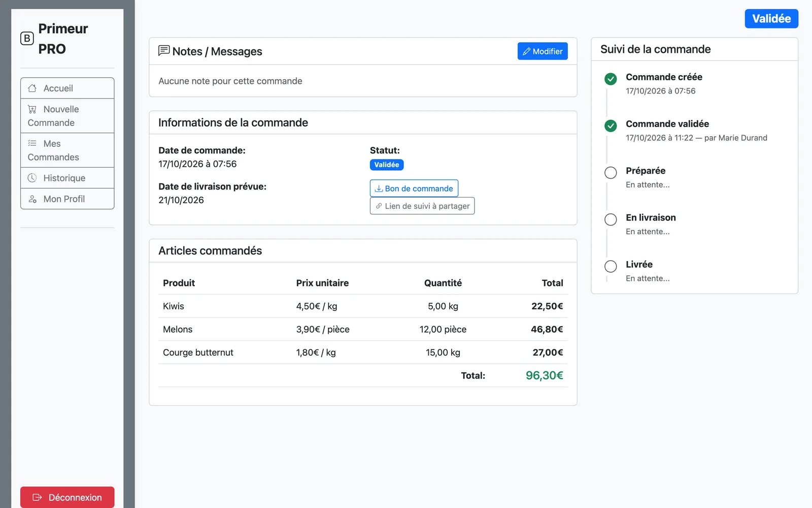Click the order date 17/10/2026 à 07:56 in Informations

(x=197, y=164)
